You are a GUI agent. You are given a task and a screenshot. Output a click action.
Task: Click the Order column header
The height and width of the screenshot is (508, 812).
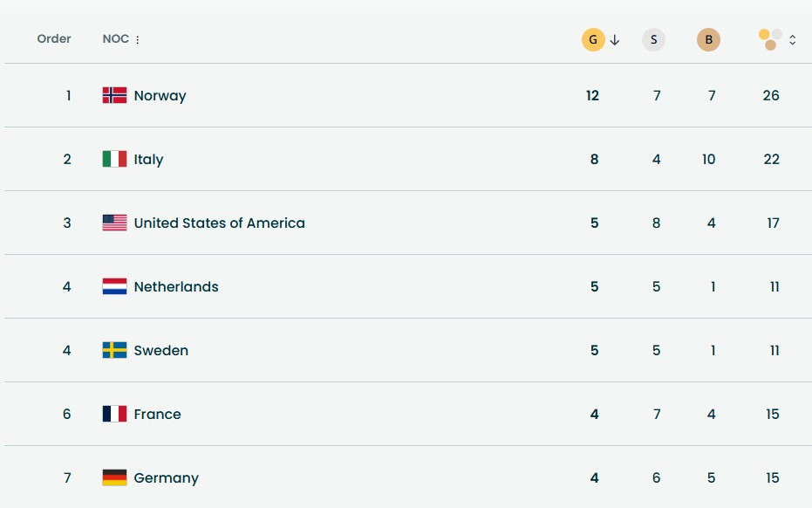pos(54,39)
